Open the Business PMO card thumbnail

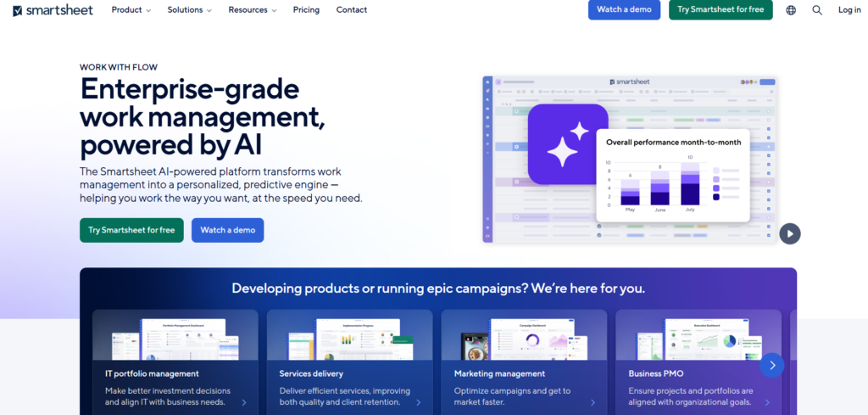point(698,338)
